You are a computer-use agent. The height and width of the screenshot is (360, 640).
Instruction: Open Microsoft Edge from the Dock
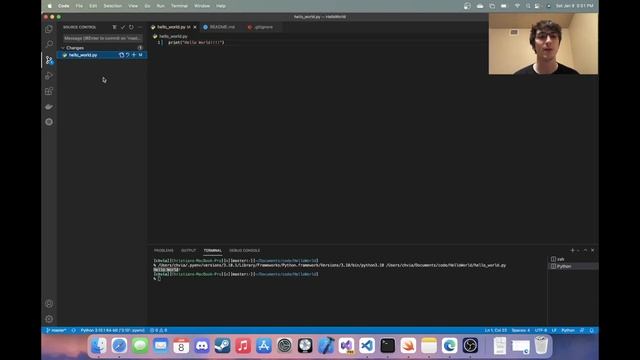[x=449, y=346]
